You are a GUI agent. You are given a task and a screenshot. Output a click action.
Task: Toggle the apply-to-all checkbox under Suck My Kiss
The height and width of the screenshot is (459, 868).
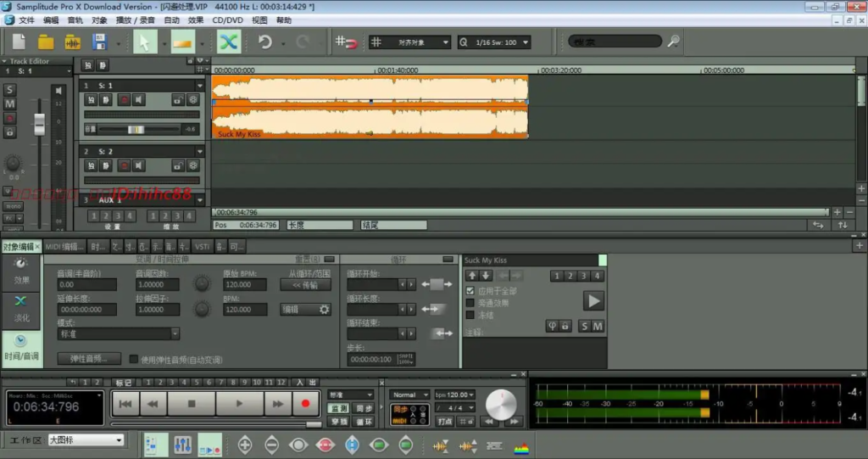click(470, 290)
